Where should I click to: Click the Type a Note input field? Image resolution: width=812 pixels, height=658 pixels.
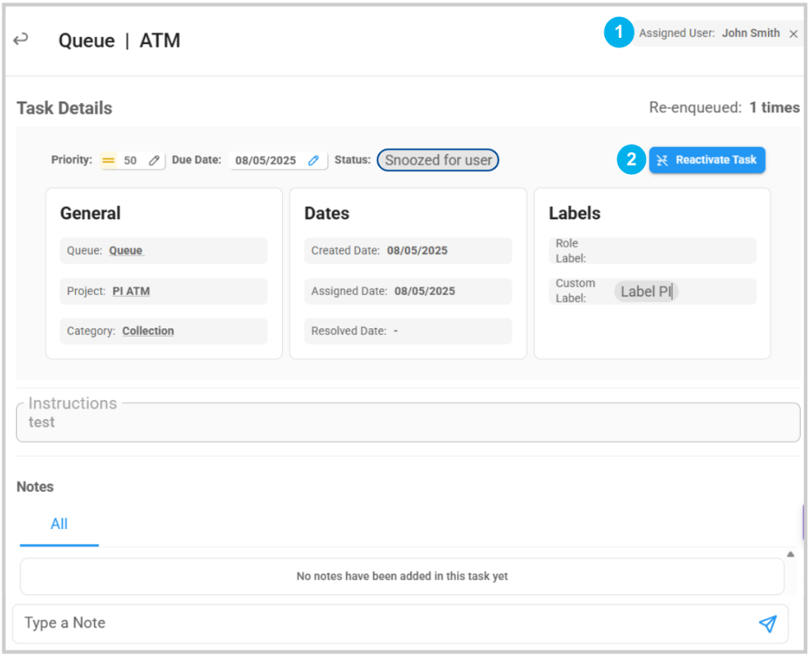[379, 623]
